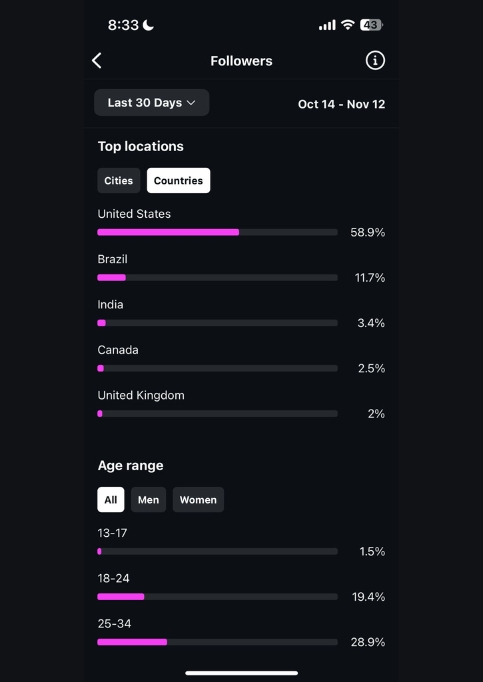The width and height of the screenshot is (483, 682).
Task: Expand the Last 30 Days chevron
Action: tap(191, 103)
